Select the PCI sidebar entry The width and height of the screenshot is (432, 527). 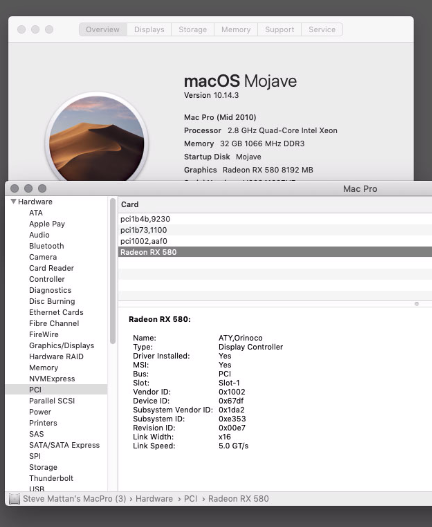click(56, 390)
